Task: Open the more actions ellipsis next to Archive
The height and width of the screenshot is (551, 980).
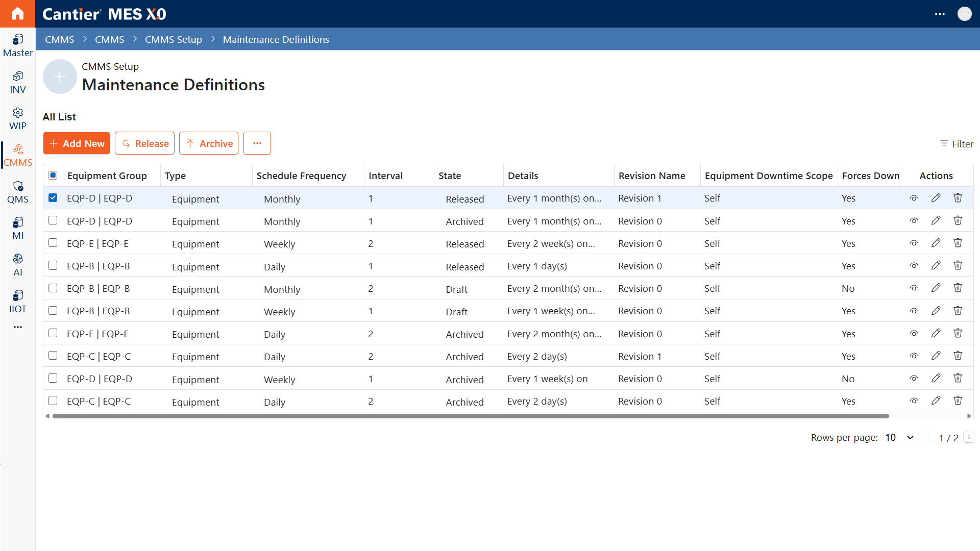Action: tap(257, 143)
